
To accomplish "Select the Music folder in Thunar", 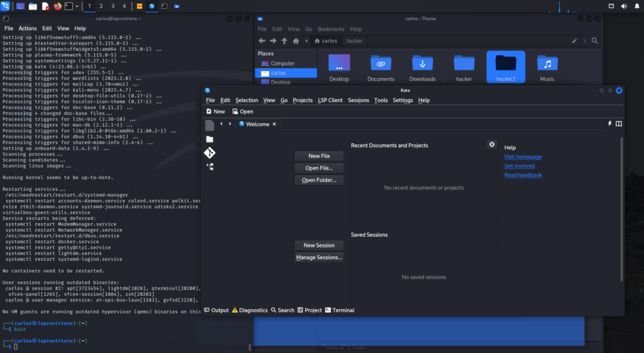I will click(547, 68).
